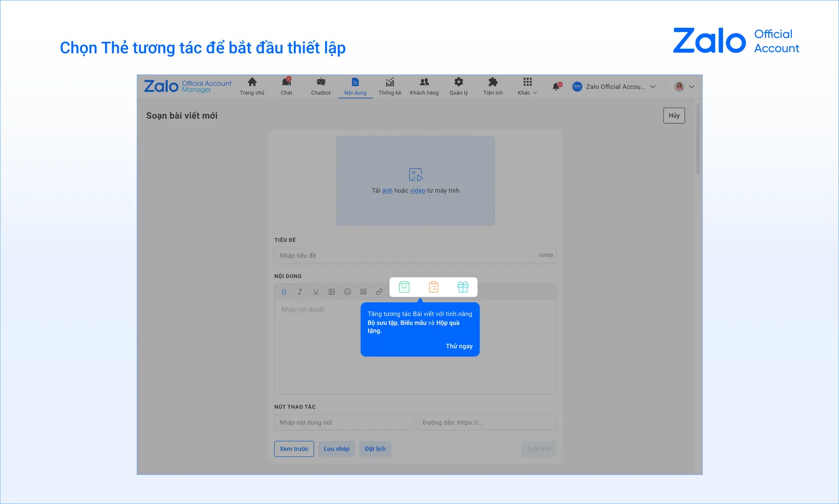Image resolution: width=839 pixels, height=504 pixels.
Task: Open the Khách hàng customers section
Action: pyautogui.click(x=424, y=86)
